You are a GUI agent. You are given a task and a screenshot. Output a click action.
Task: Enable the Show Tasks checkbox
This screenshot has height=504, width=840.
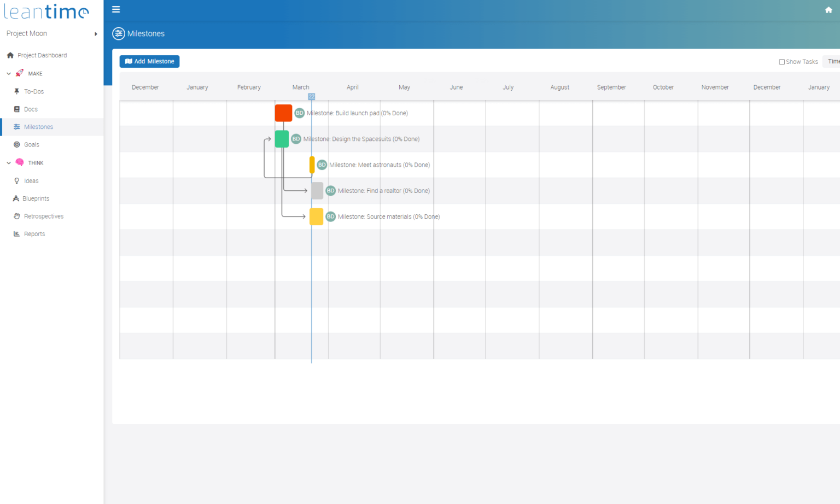pos(782,62)
